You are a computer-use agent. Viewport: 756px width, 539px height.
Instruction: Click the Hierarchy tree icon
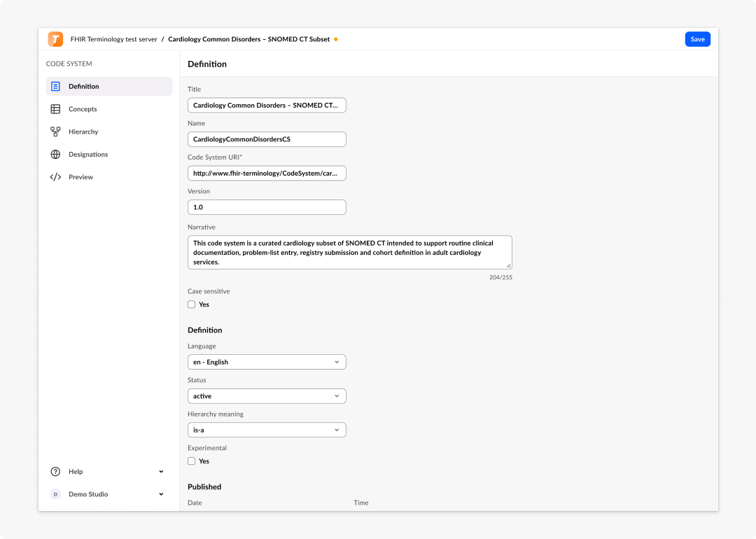(55, 132)
